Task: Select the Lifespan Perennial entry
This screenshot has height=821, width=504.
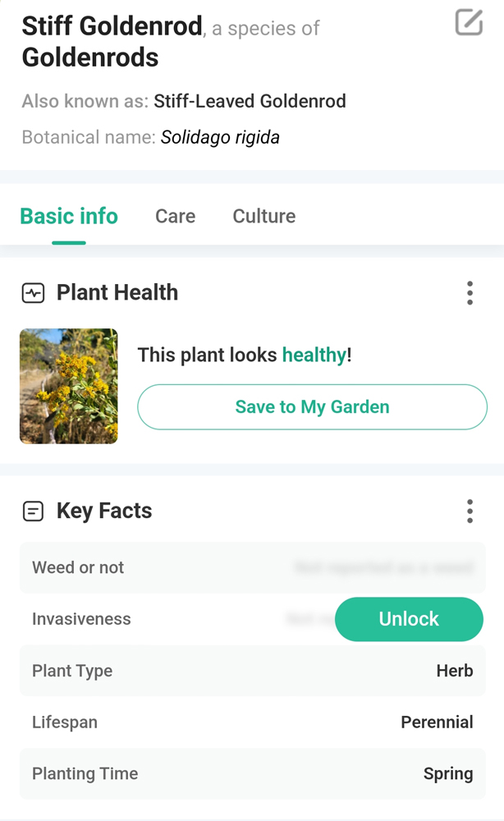Action: tap(252, 722)
